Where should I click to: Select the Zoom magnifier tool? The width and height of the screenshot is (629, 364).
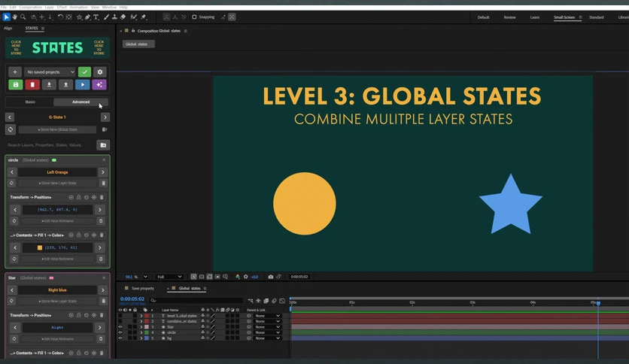[23, 17]
